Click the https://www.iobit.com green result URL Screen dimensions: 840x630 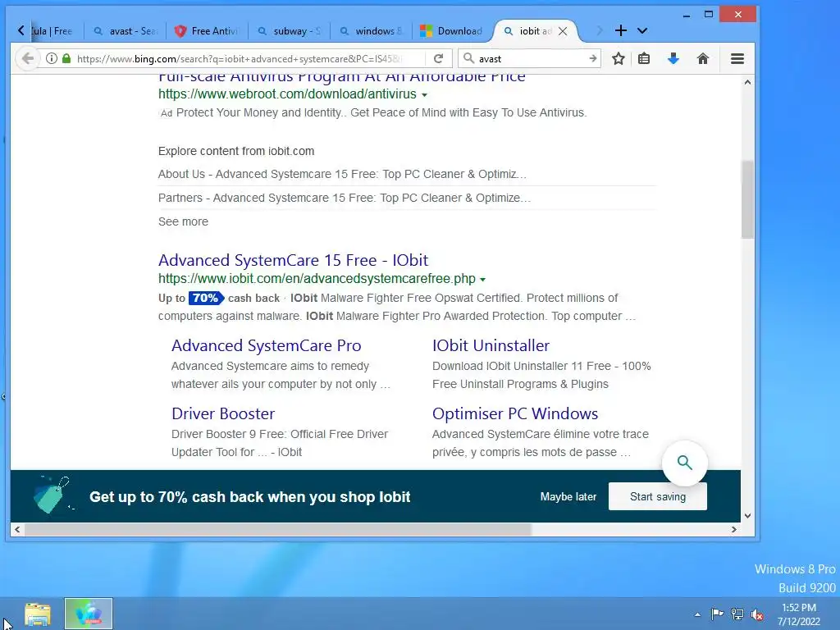point(317,279)
